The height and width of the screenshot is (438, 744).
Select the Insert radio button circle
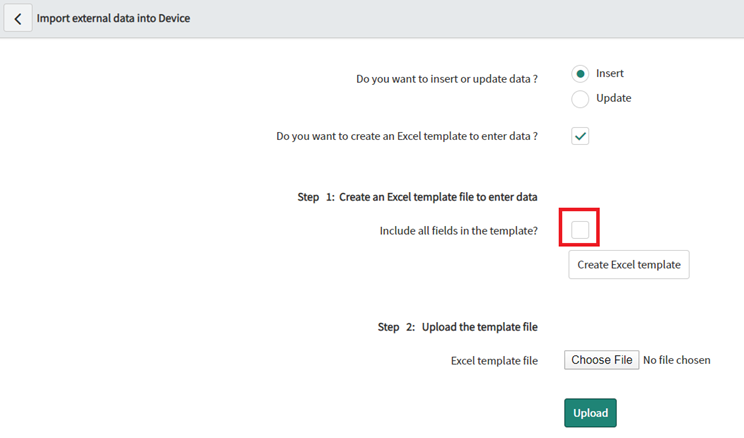[580, 74]
